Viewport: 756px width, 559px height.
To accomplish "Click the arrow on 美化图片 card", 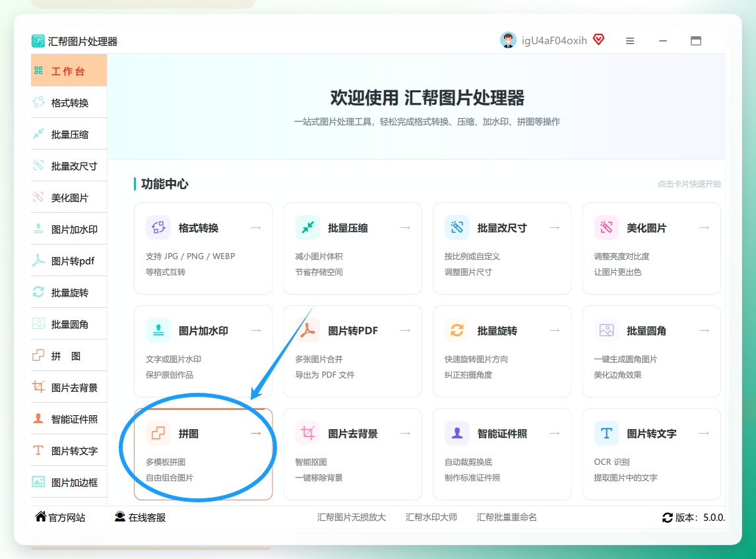I will pos(705,227).
